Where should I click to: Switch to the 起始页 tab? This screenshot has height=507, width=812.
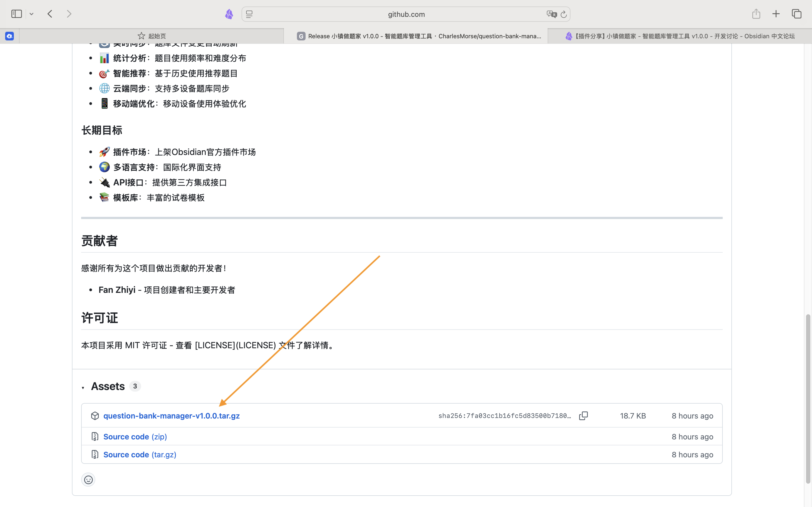pos(151,36)
